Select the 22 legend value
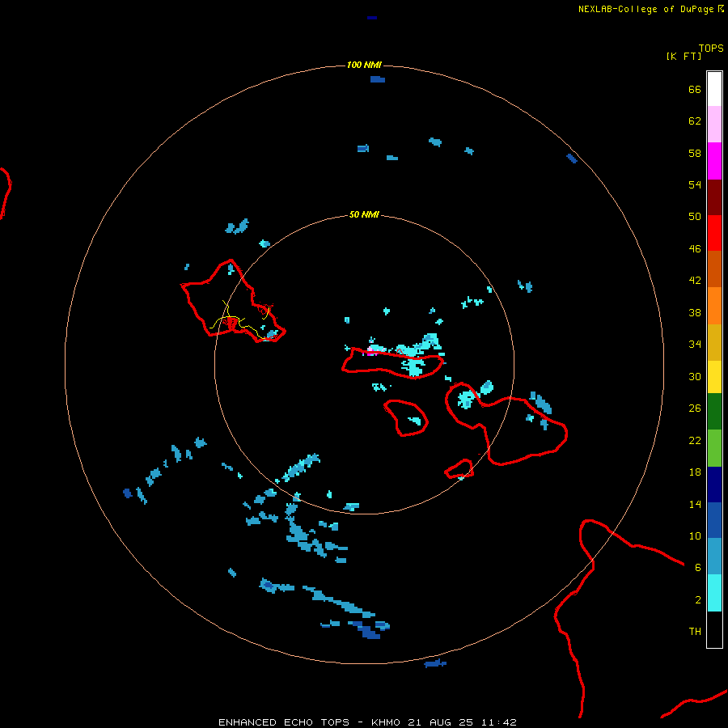Viewport: 728px width, 728px height. [x=695, y=440]
